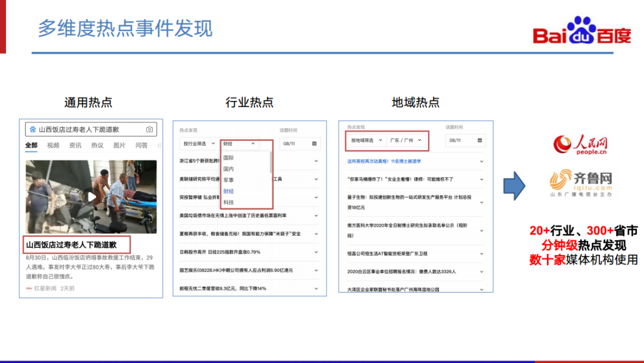644x363 pixels.
Task: Play the video of the elderly man
Action: click(91, 196)
